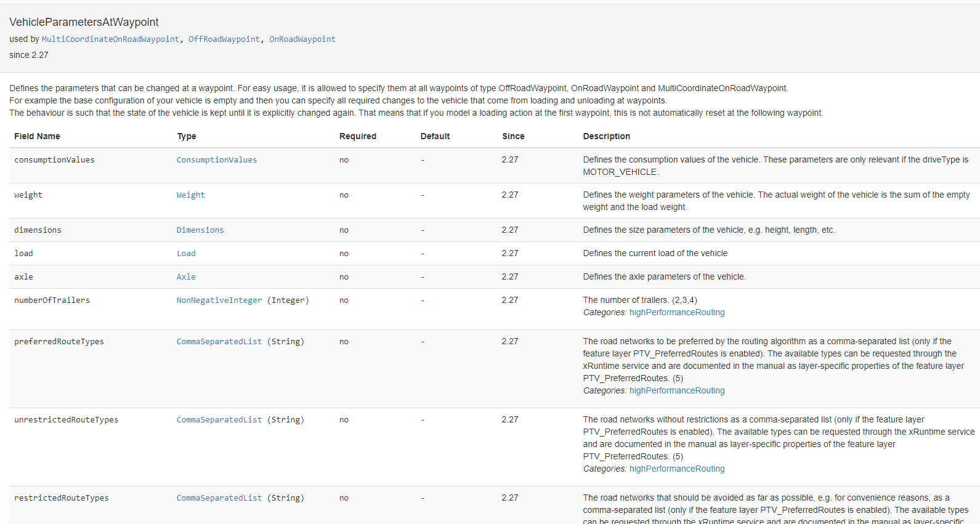Go to the OnRoadWaypoint type
980x524 pixels.
tap(302, 39)
